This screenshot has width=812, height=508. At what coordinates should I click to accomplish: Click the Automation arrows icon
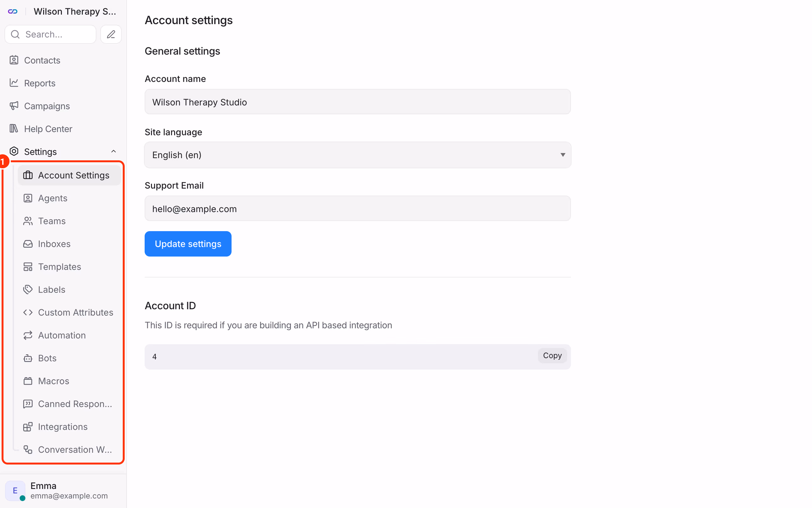pyautogui.click(x=28, y=335)
